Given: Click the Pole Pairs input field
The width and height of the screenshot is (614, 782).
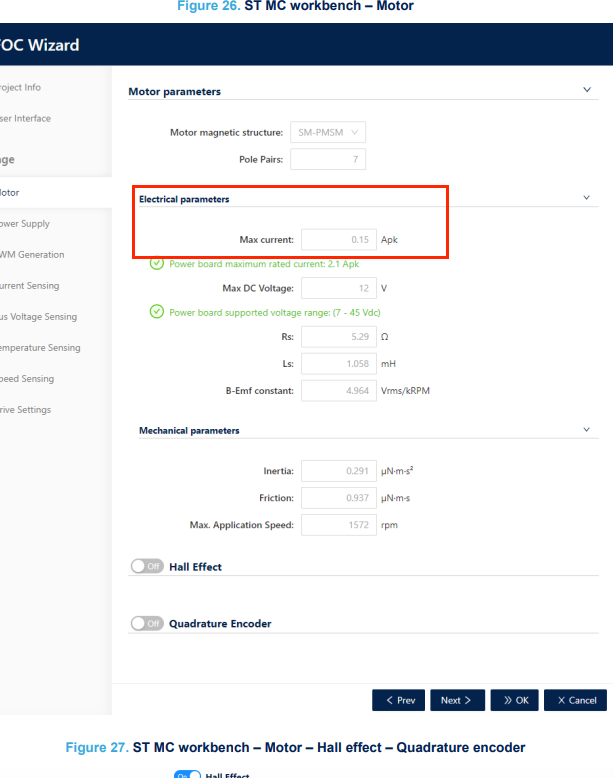Looking at the screenshot, I should 328,159.
